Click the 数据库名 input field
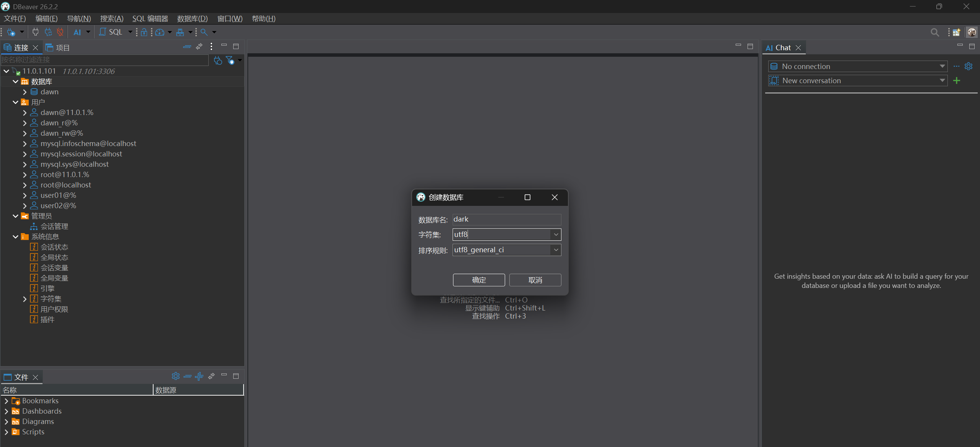 pyautogui.click(x=507, y=219)
